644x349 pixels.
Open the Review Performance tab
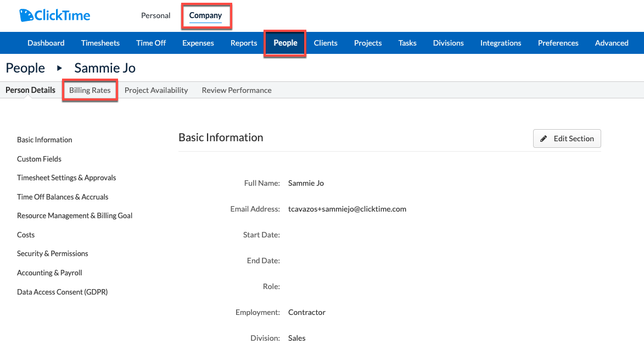[x=237, y=90]
